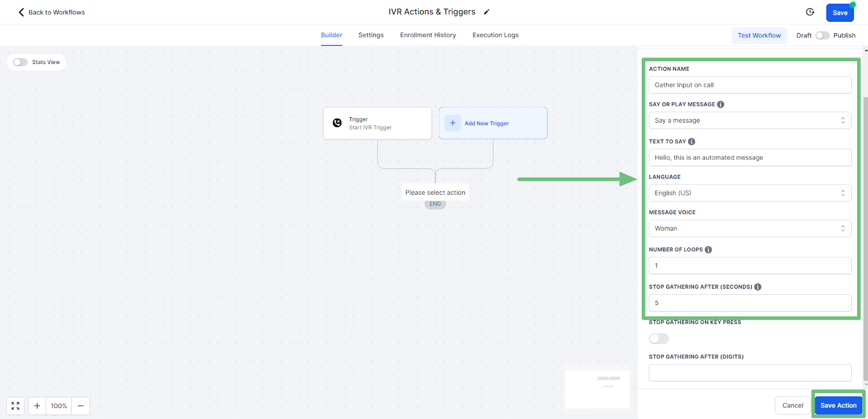Click the Draft label
Viewport: 868px width, 419px height.
[804, 35]
